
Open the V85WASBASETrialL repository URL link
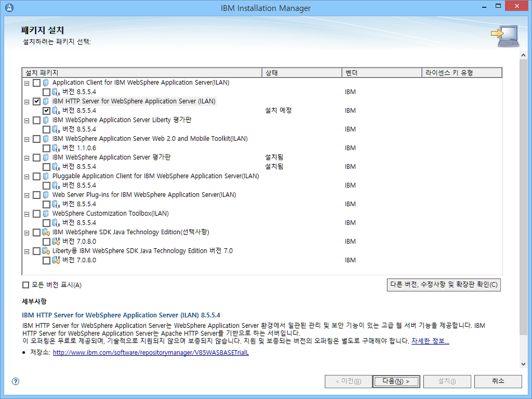click(151, 352)
